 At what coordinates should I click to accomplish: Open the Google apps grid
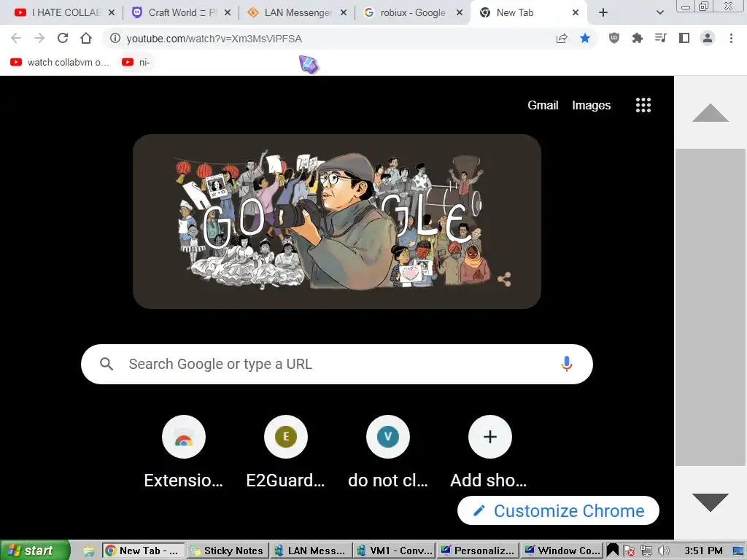click(643, 105)
